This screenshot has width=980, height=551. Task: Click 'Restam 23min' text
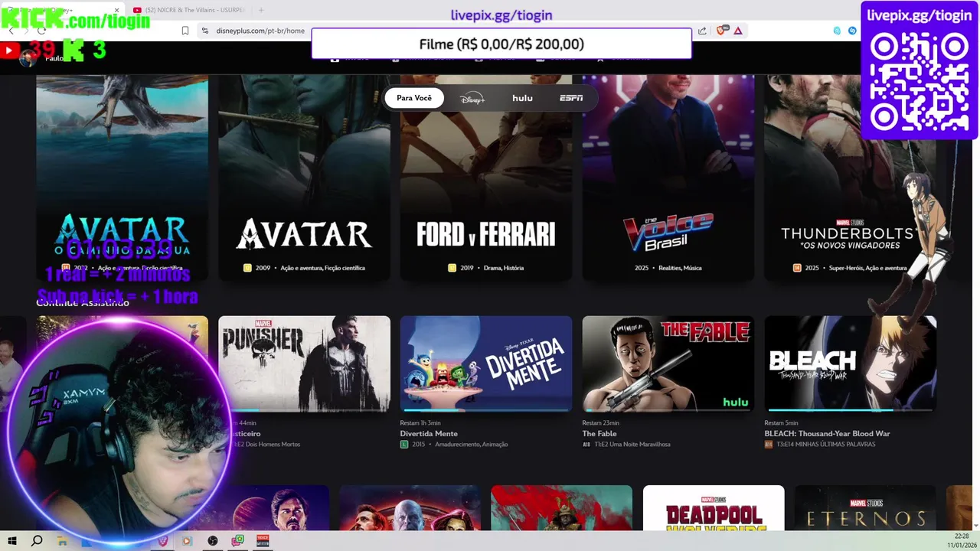pyautogui.click(x=601, y=423)
